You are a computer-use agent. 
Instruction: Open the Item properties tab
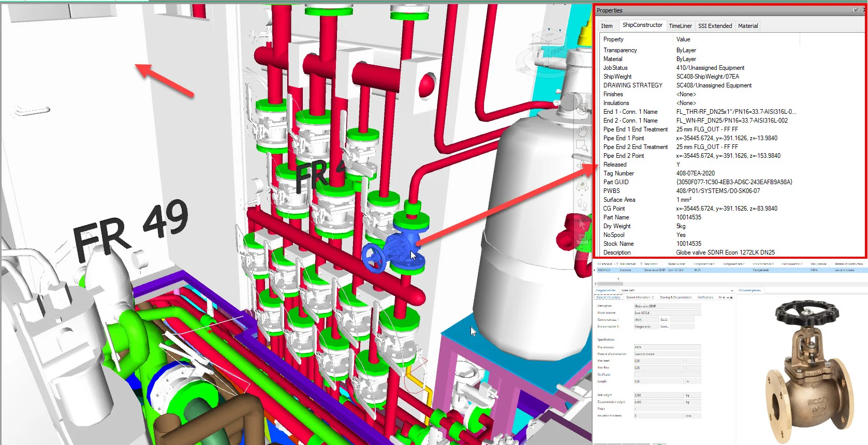coord(607,26)
